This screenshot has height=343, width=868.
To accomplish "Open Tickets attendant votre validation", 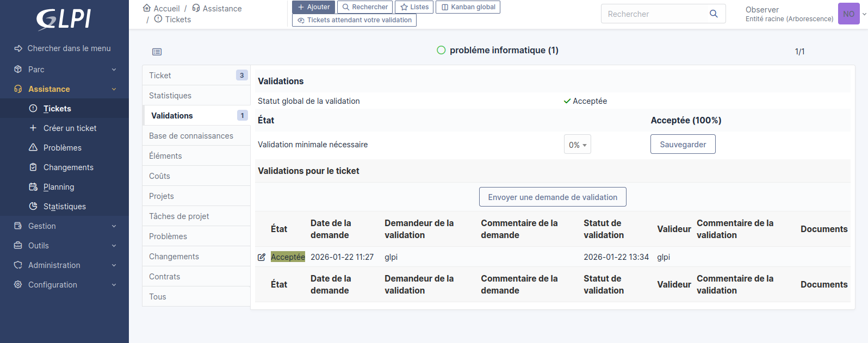I will click(x=354, y=20).
